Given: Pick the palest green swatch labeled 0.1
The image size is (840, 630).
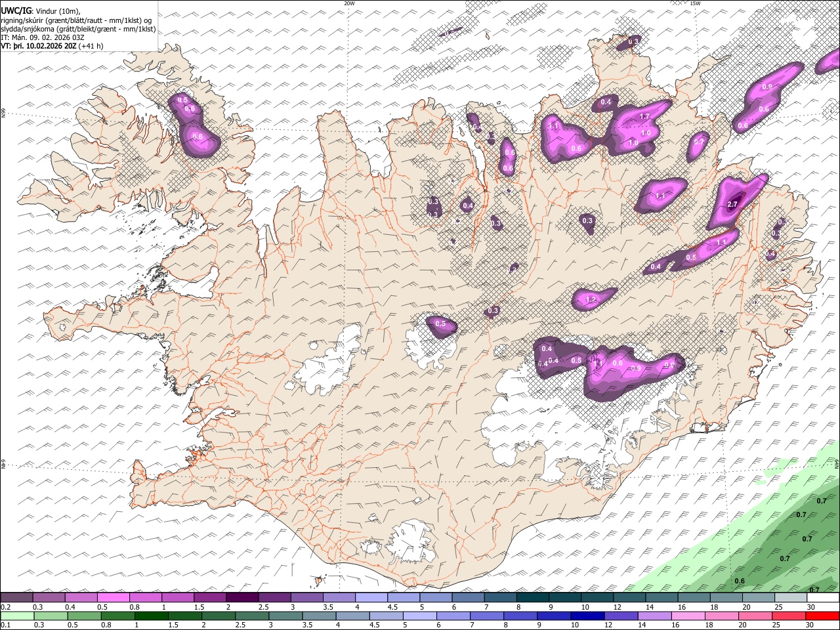Looking at the screenshot, I should pyautogui.click(x=17, y=616).
